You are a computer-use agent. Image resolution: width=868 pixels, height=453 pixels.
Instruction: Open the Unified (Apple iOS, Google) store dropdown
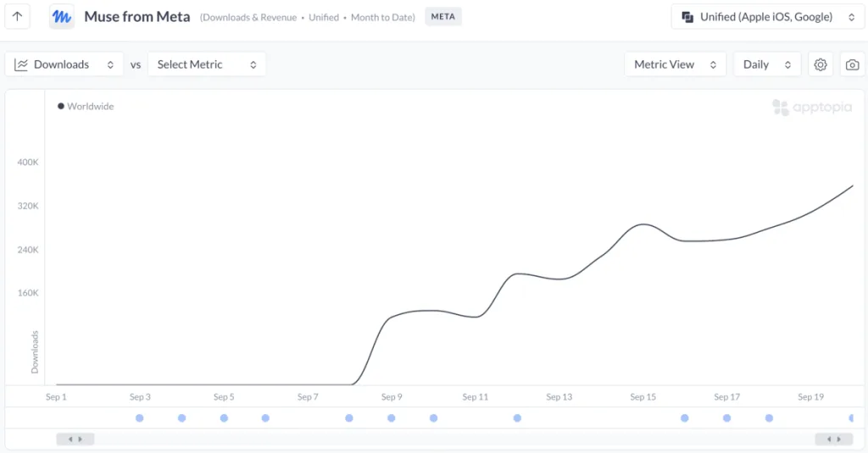(768, 17)
